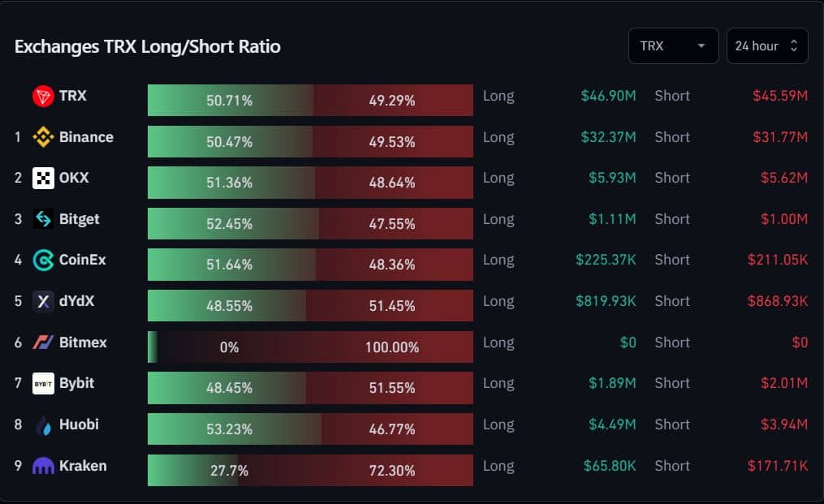
Task: Open the TRX coin selector dropdown
Action: [673, 46]
